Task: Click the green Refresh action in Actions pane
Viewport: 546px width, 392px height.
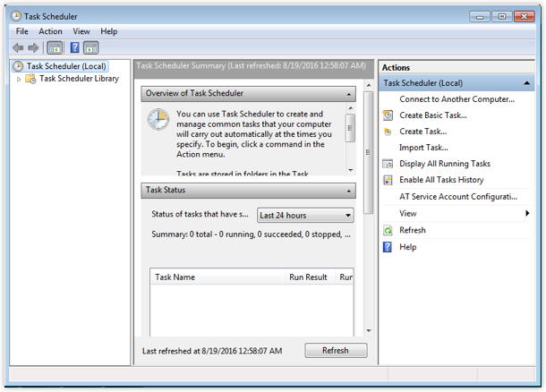Action: tap(412, 230)
